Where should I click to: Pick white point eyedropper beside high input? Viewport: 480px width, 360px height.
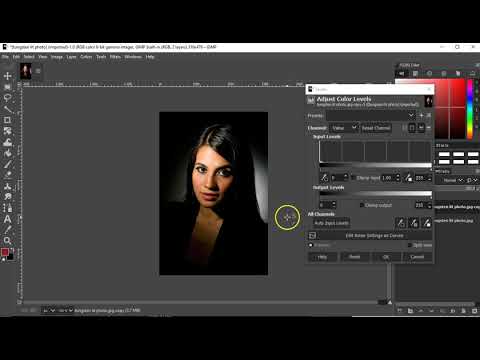[409, 178]
